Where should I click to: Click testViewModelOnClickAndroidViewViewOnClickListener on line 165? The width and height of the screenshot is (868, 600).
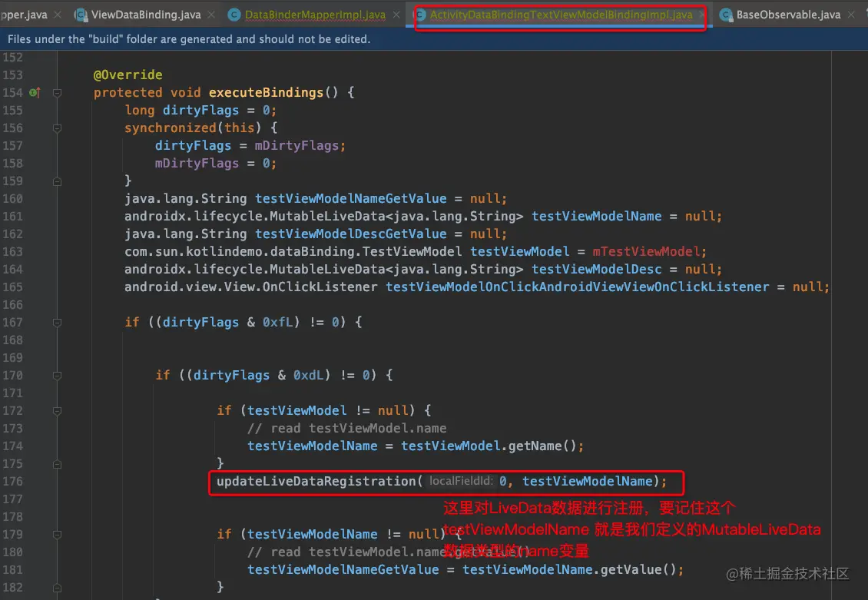coord(578,287)
